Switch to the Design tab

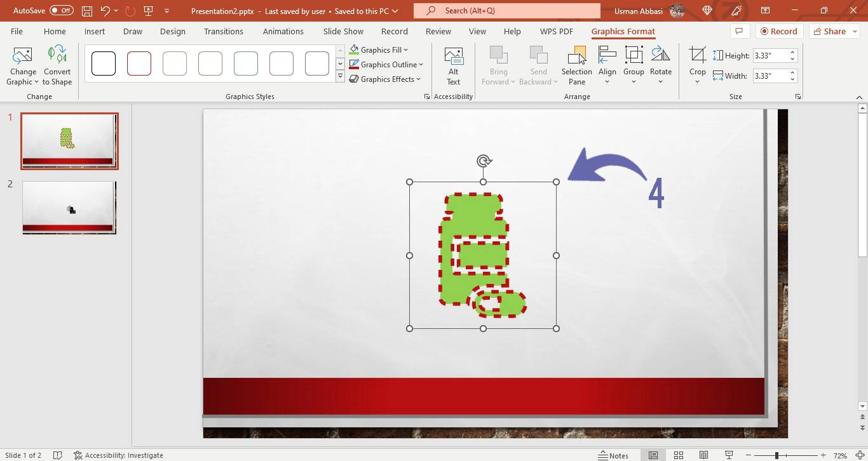pyautogui.click(x=173, y=31)
